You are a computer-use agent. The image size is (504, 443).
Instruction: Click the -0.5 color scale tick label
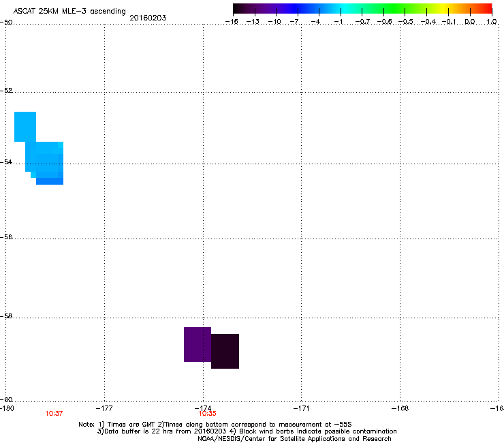[406, 22]
